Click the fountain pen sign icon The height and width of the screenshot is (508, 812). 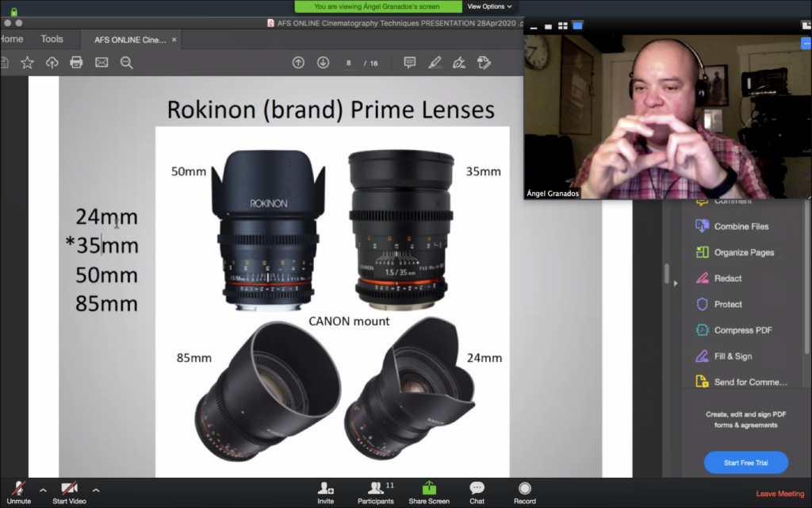click(459, 63)
